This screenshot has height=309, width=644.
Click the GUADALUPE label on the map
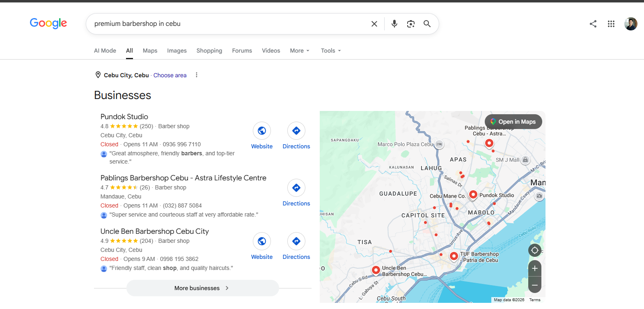(398, 194)
